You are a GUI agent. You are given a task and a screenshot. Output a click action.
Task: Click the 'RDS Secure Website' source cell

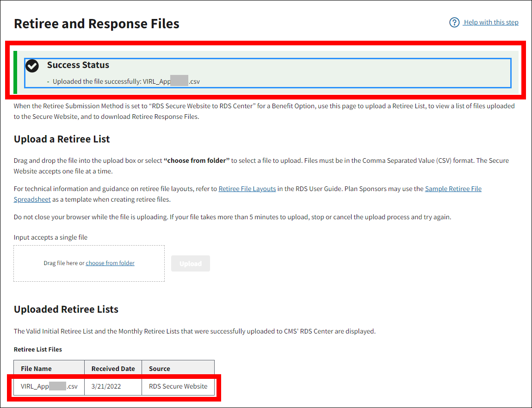pos(178,386)
